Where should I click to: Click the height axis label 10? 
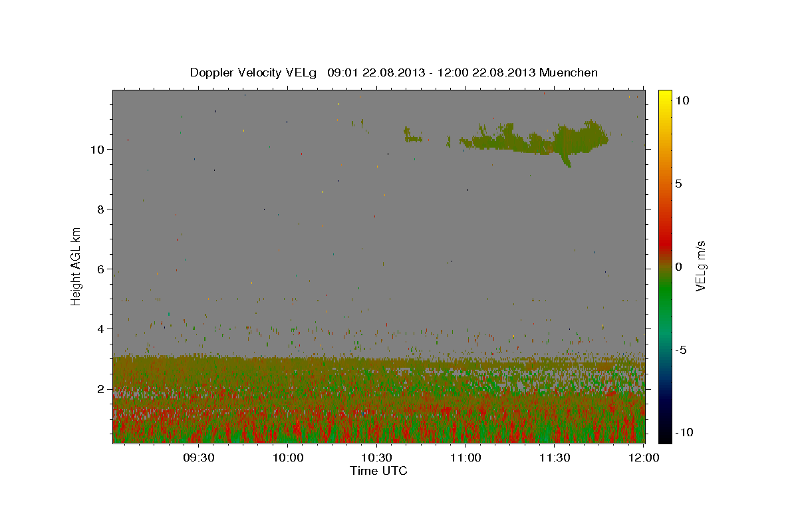[98, 149]
